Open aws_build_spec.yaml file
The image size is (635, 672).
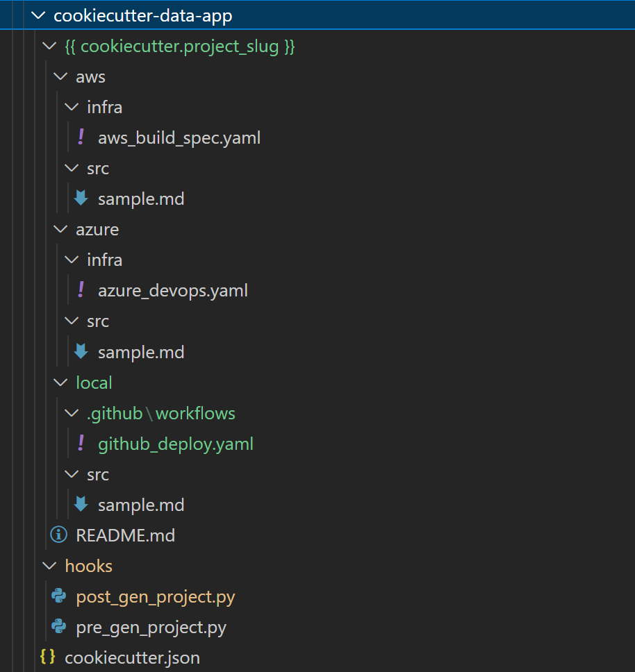point(179,138)
